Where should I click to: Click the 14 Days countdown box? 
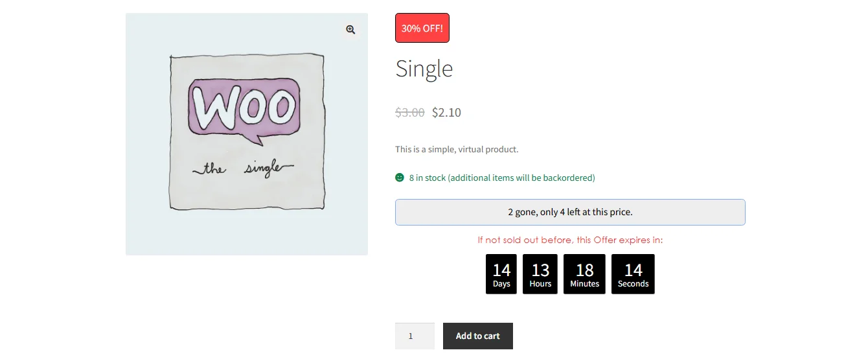(501, 274)
